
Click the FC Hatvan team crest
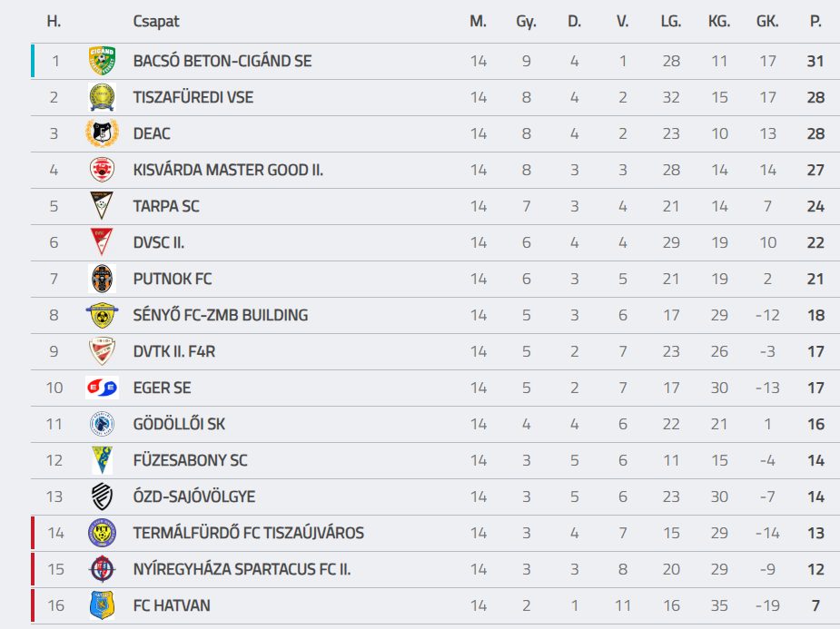[102, 605]
